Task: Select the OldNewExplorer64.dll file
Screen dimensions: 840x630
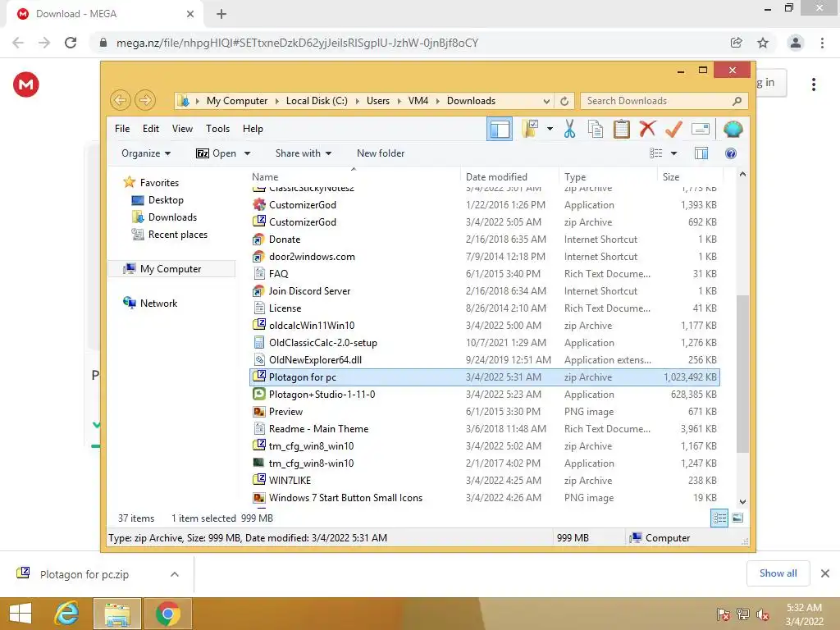Action: [x=484, y=360]
